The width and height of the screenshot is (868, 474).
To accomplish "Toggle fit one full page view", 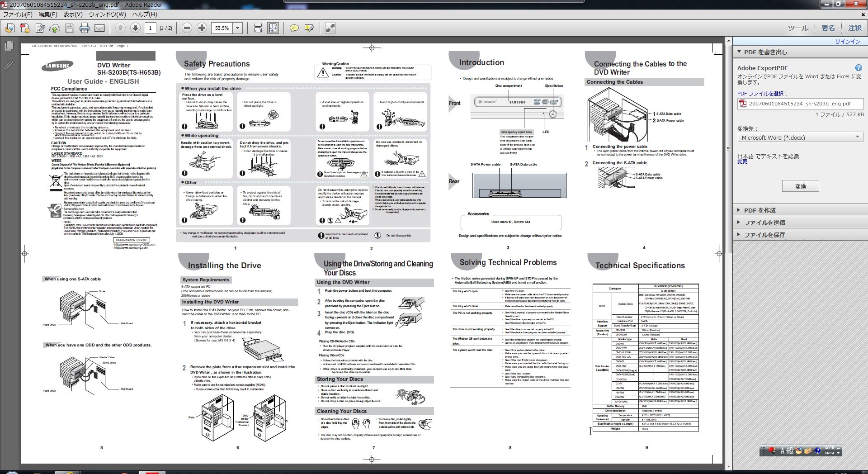I will [273, 28].
